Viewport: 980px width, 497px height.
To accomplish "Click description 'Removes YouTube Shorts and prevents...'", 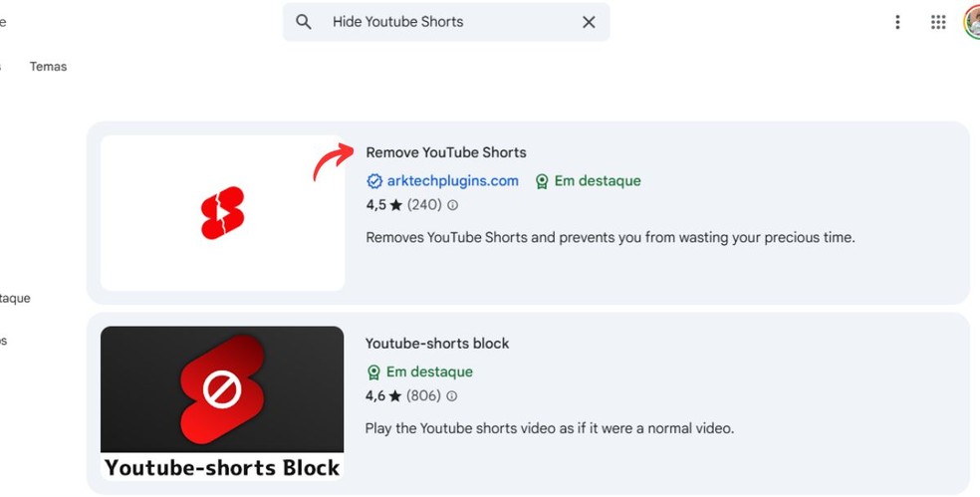I will [x=610, y=238].
